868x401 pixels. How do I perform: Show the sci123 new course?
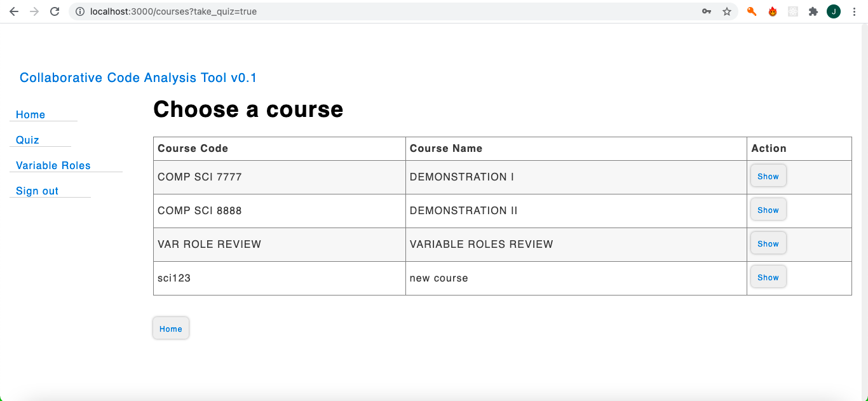(x=768, y=276)
